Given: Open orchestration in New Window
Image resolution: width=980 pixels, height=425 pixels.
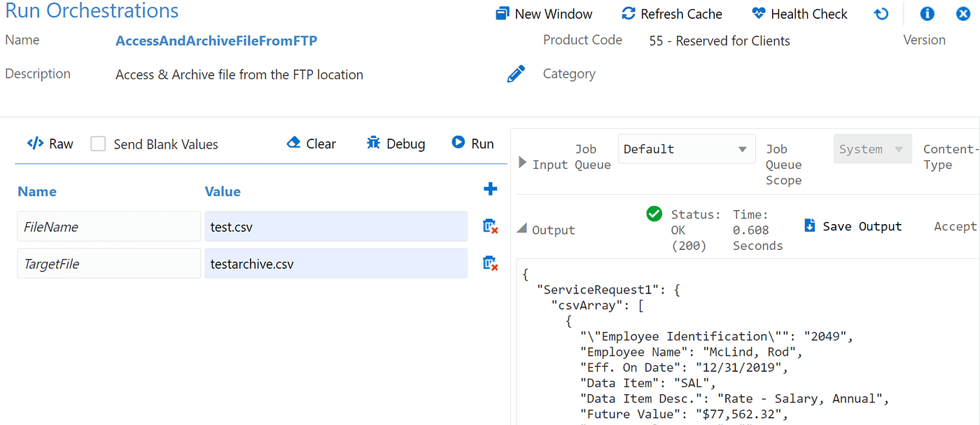Looking at the screenshot, I should tap(544, 14).
